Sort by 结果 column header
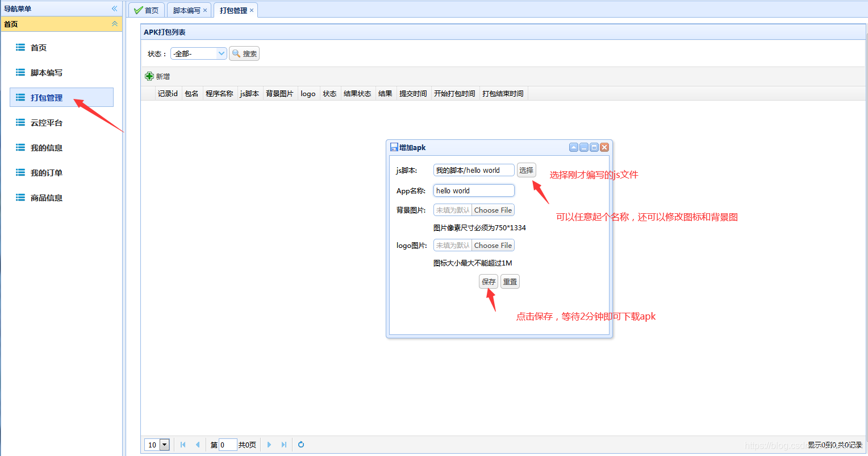Image resolution: width=868 pixels, height=456 pixels. pos(385,93)
